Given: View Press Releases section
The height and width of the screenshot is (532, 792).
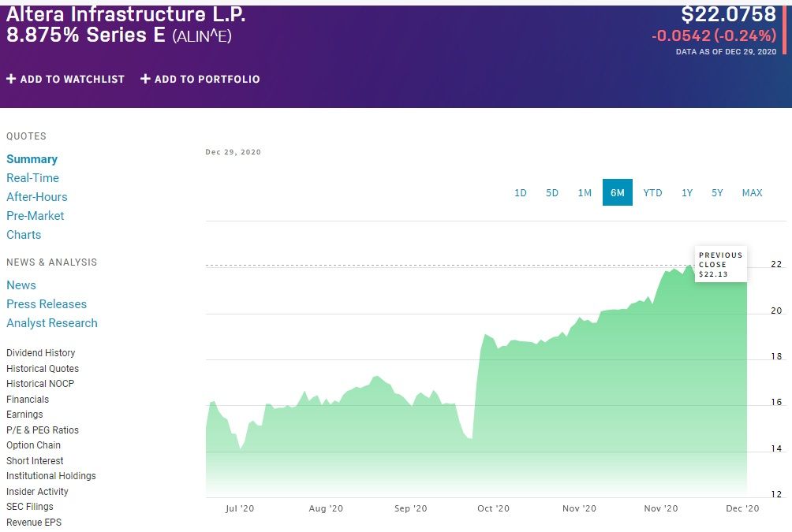Looking at the screenshot, I should [47, 304].
